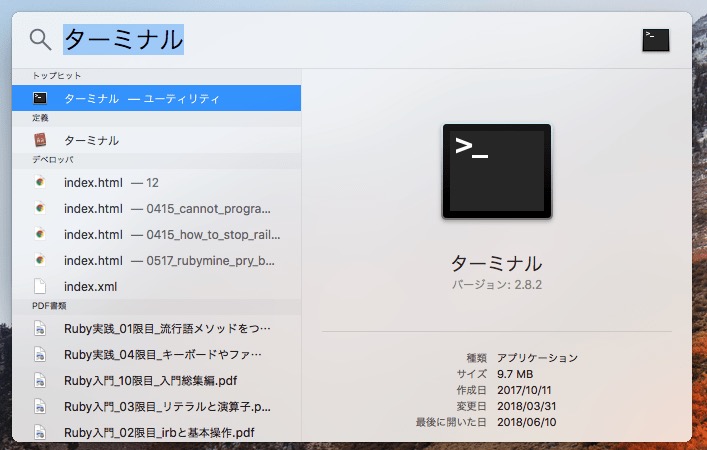Select Ruby実践_01限目_流行語メソッド PDF result
707x450 pixels.
click(x=156, y=329)
